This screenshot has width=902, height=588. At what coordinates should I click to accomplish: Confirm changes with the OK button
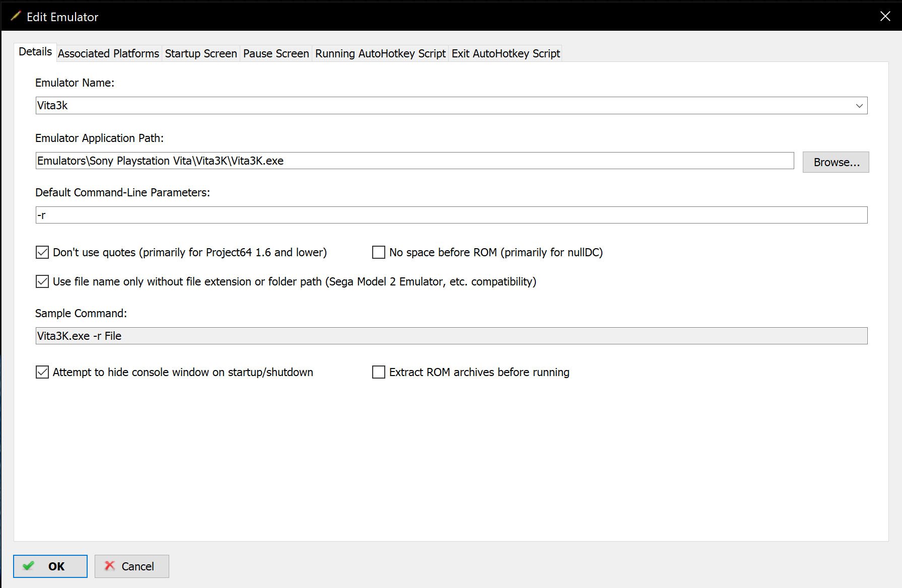pos(50,566)
